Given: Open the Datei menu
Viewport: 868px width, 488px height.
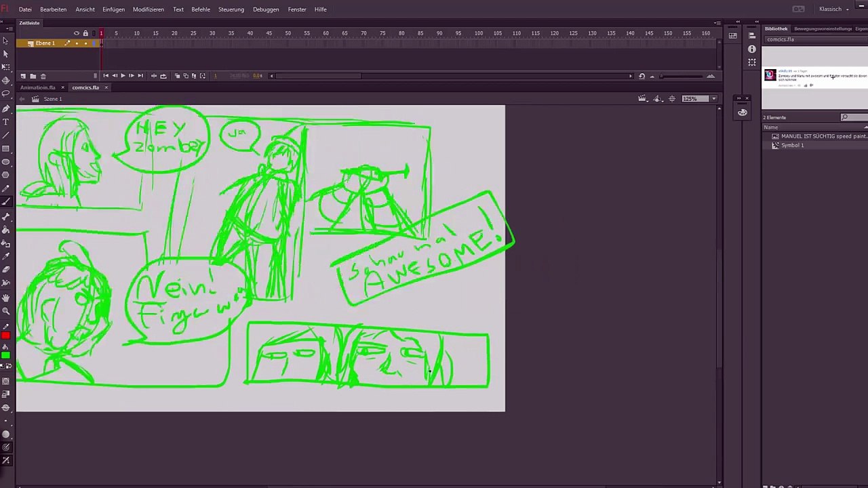Looking at the screenshot, I should pyautogui.click(x=25, y=9).
